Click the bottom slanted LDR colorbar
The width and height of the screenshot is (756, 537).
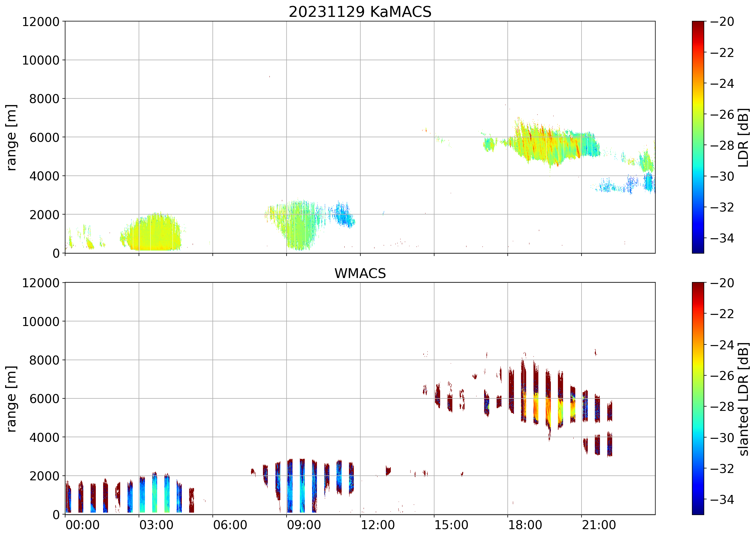tap(698, 398)
